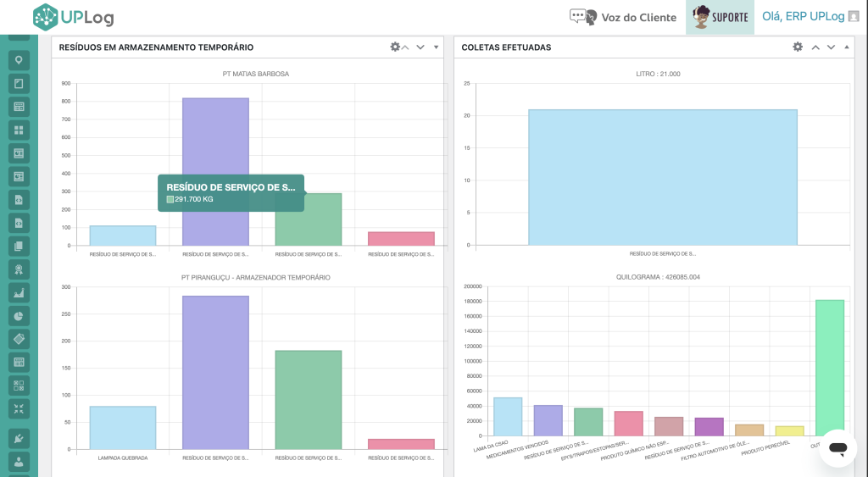Viewport: 868px width, 477px height.
Task: Click the Suporte button in header
Action: point(720,17)
